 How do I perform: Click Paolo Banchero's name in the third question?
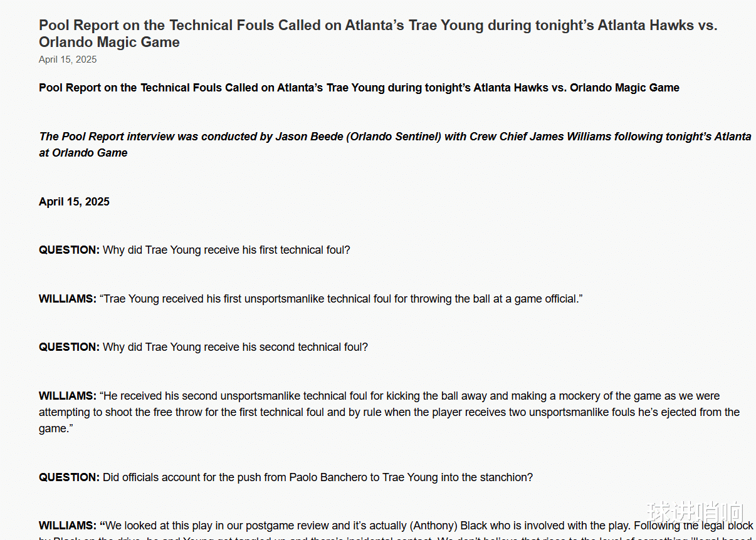(328, 477)
